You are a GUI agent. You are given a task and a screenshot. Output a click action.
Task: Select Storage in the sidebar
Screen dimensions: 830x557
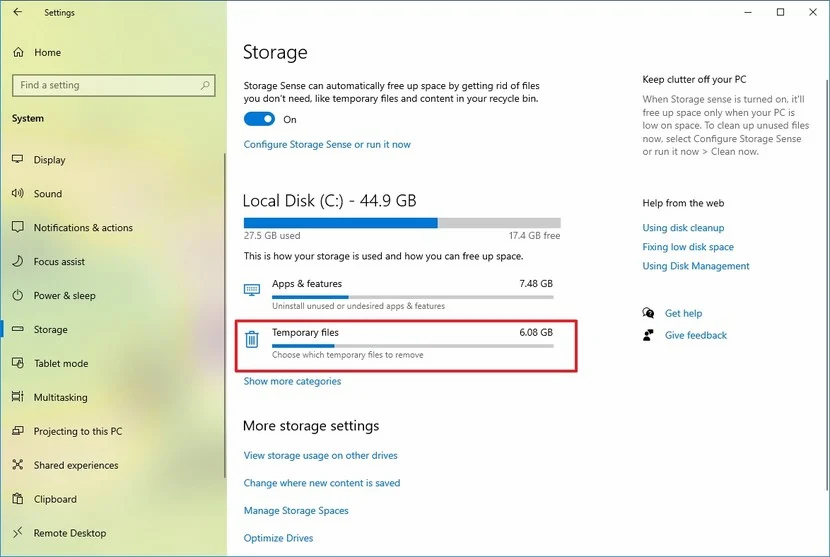coord(50,329)
